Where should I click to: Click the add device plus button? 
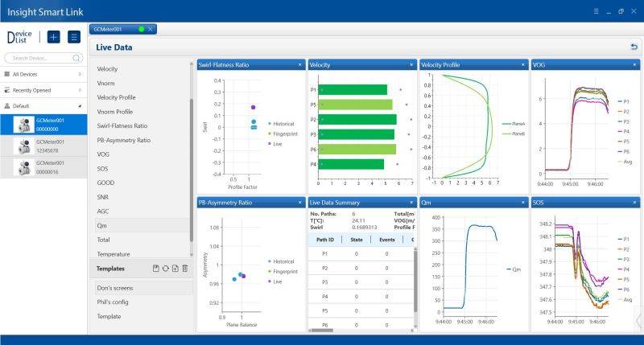pos(54,37)
